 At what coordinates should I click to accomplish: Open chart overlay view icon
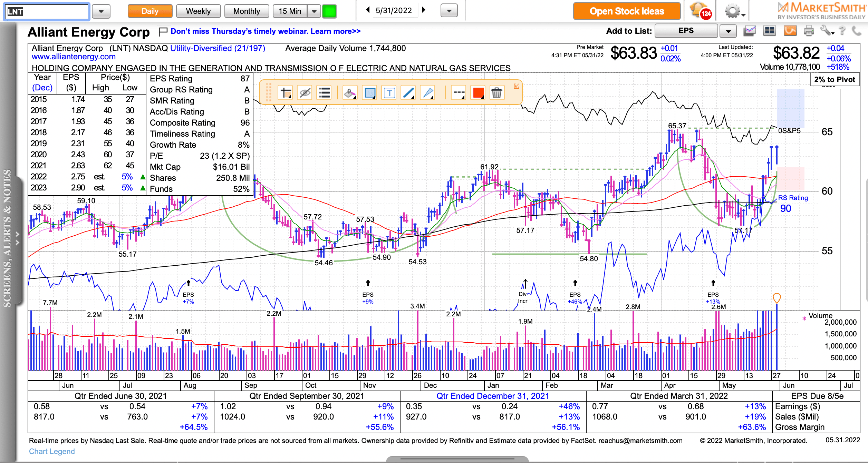[750, 31]
